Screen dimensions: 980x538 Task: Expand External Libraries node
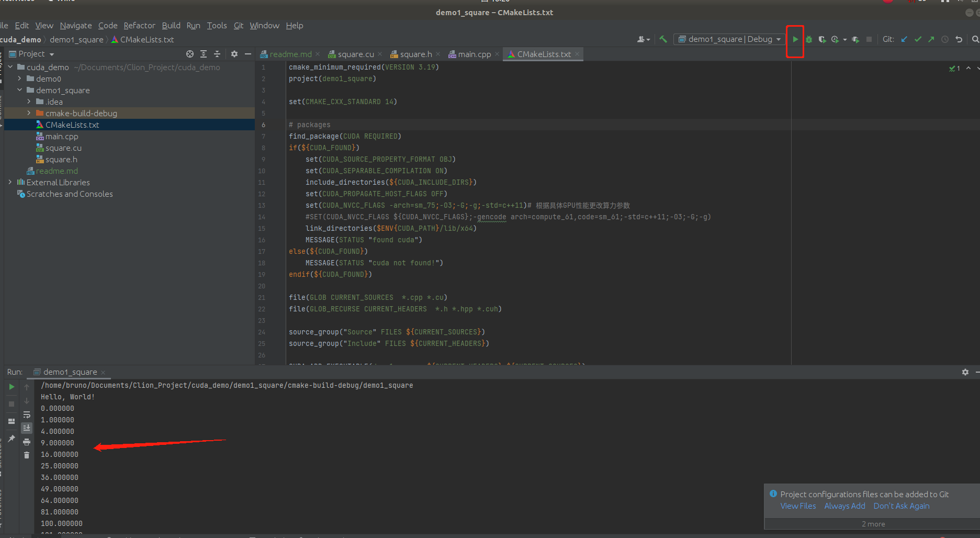click(x=10, y=182)
